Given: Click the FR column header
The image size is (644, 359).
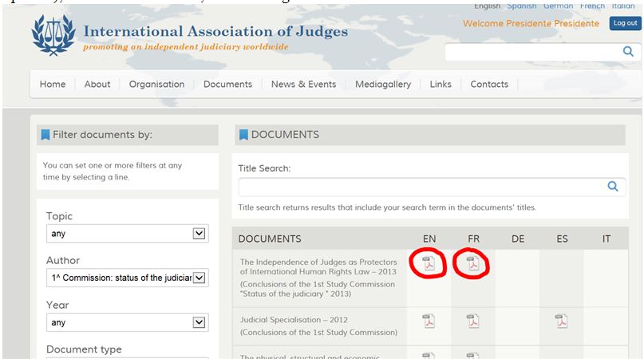Looking at the screenshot, I should (473, 239).
